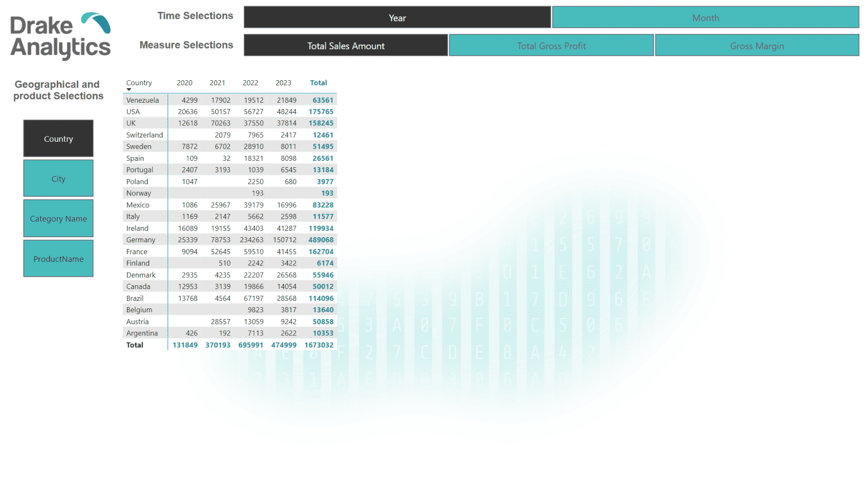Viewport: 868px width, 485px height.
Task: Select the Germany row in the matrix
Action: [x=142, y=239]
